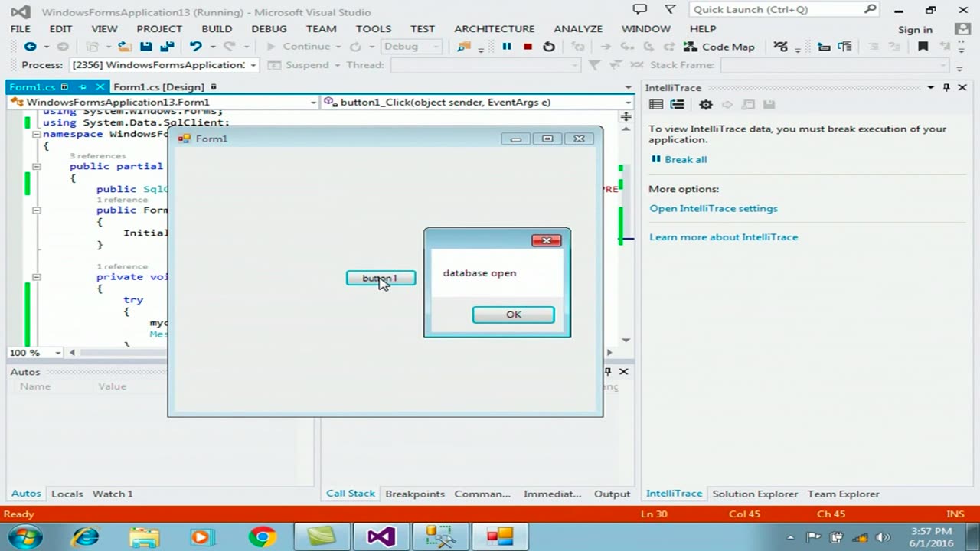Open the ANALYZE menu
Screen dimensions: 980x551
click(x=578, y=29)
